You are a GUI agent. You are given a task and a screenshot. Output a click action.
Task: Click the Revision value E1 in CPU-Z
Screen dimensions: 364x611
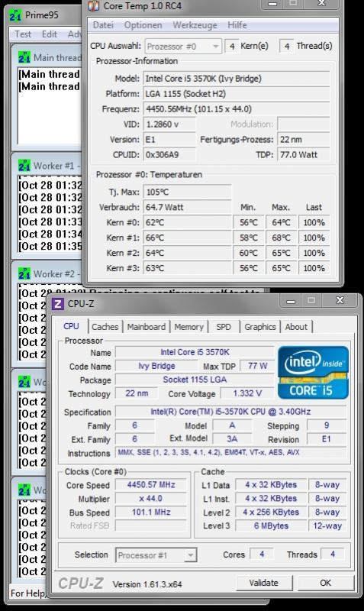click(327, 439)
